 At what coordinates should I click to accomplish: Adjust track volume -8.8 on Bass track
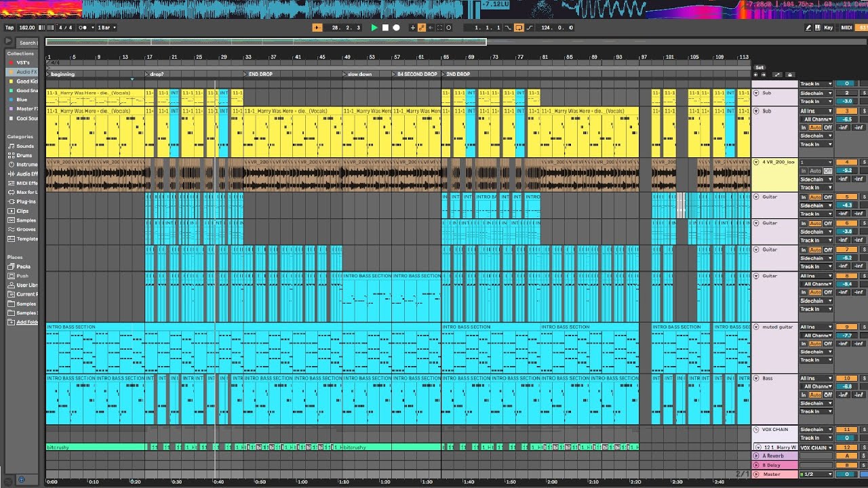click(x=846, y=386)
